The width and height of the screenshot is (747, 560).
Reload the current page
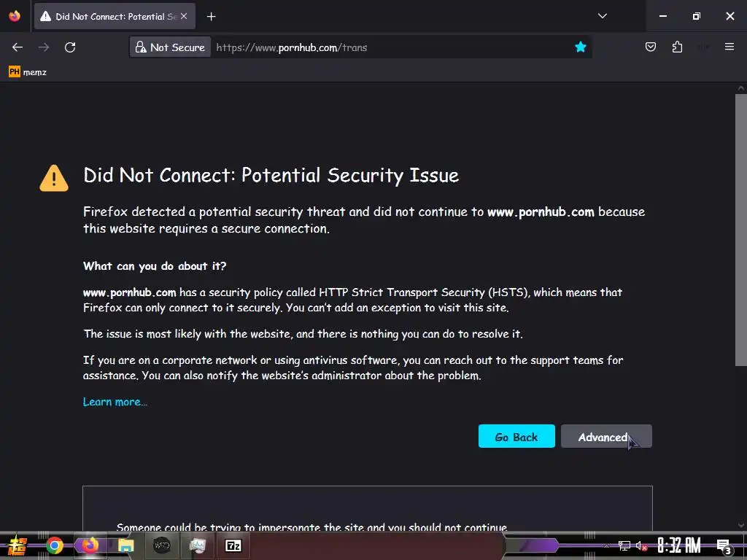coord(70,47)
